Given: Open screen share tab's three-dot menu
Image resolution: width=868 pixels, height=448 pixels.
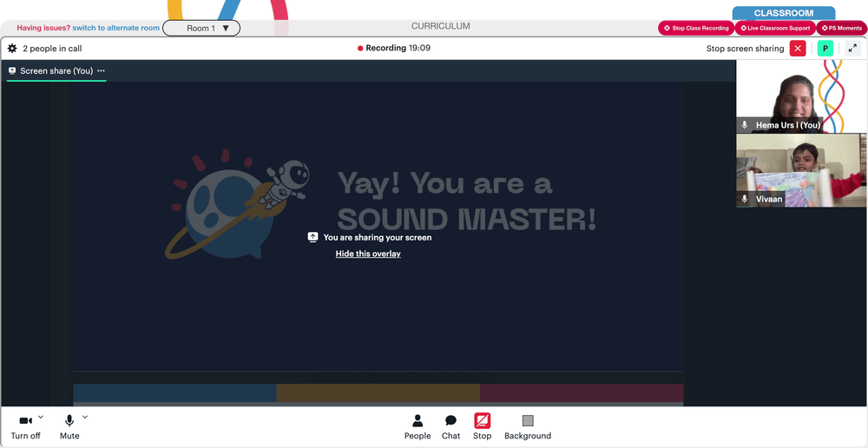Looking at the screenshot, I should tap(101, 71).
